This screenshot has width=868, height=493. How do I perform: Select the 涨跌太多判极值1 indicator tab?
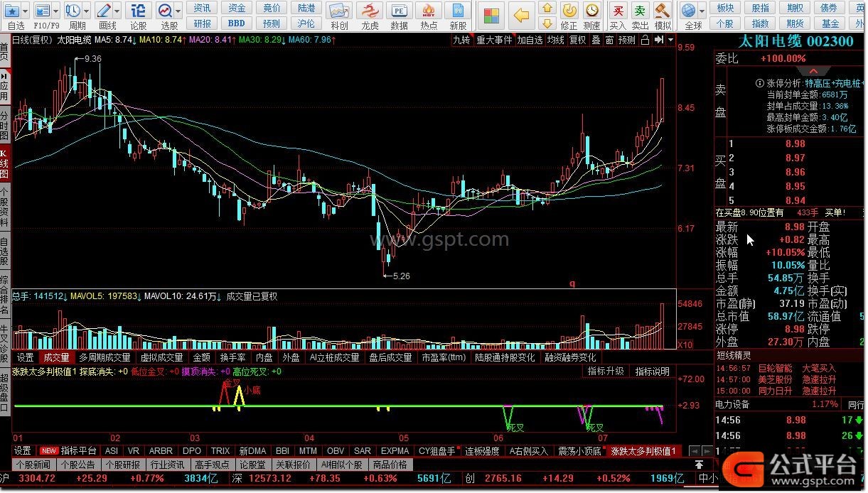click(644, 450)
